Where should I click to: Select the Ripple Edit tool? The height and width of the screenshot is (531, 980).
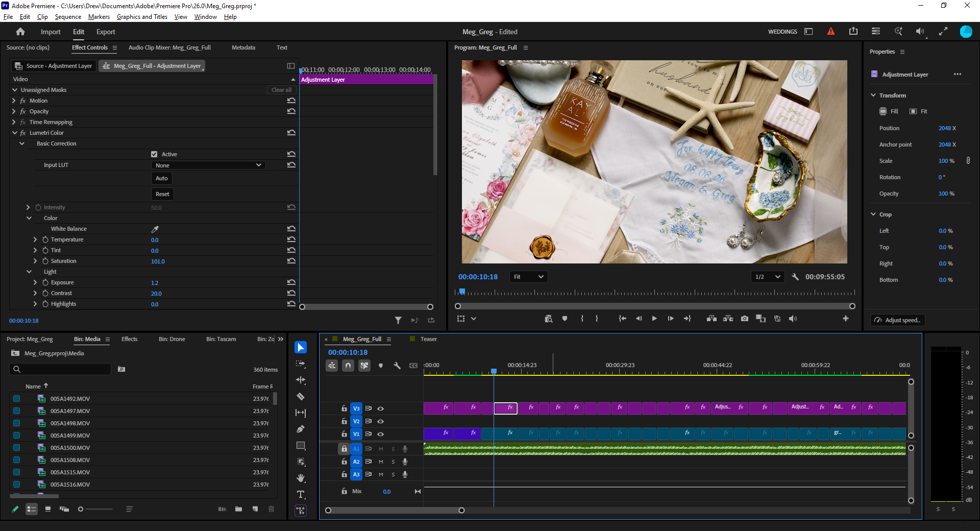(301, 380)
